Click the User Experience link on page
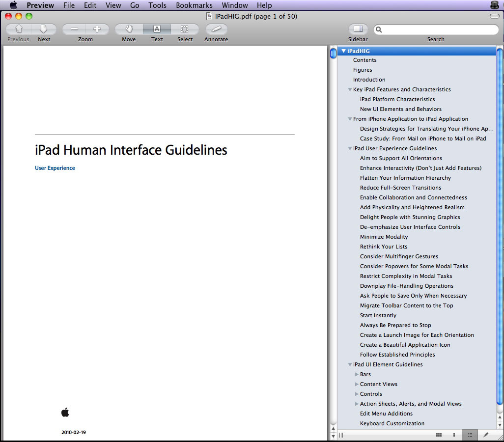 (55, 168)
